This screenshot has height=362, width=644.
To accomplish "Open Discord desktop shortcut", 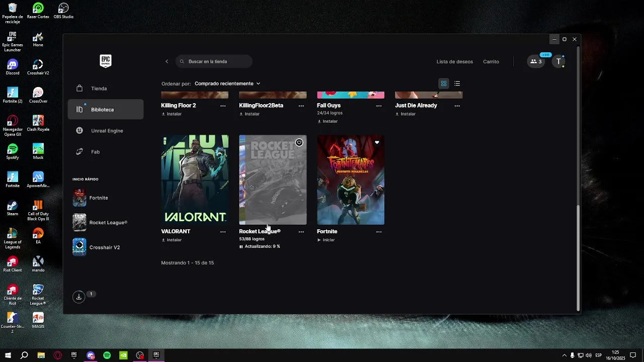I will [x=13, y=67].
